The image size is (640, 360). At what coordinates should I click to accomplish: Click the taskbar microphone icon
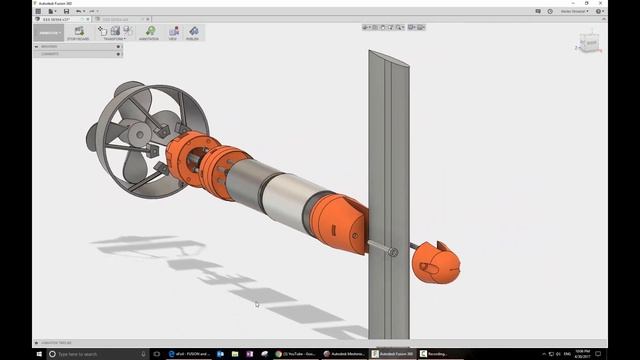pos(143,354)
